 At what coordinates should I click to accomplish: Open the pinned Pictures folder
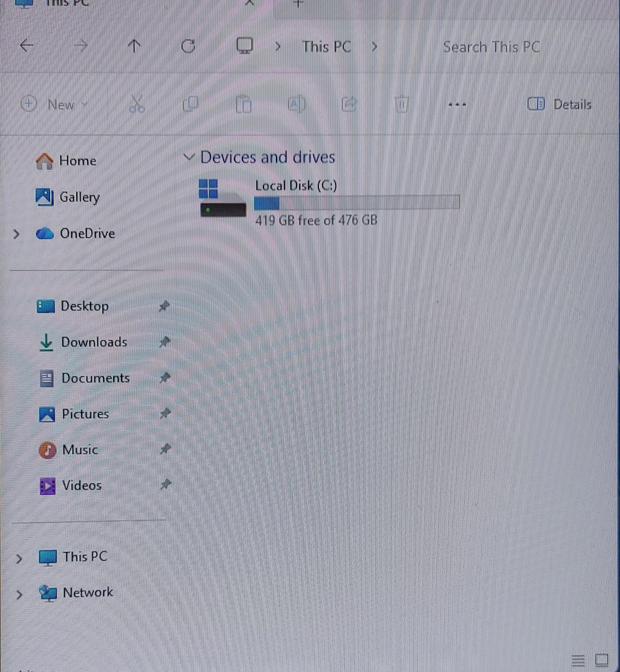point(74,414)
